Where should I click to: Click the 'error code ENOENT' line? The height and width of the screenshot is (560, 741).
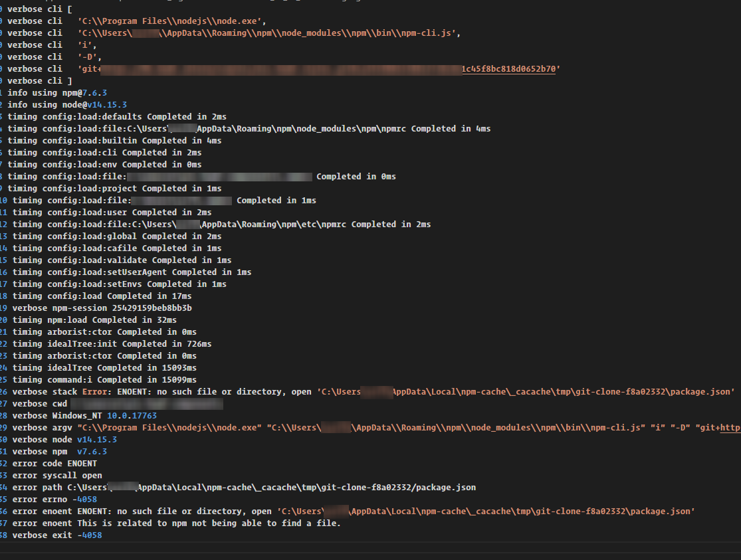coord(54,464)
